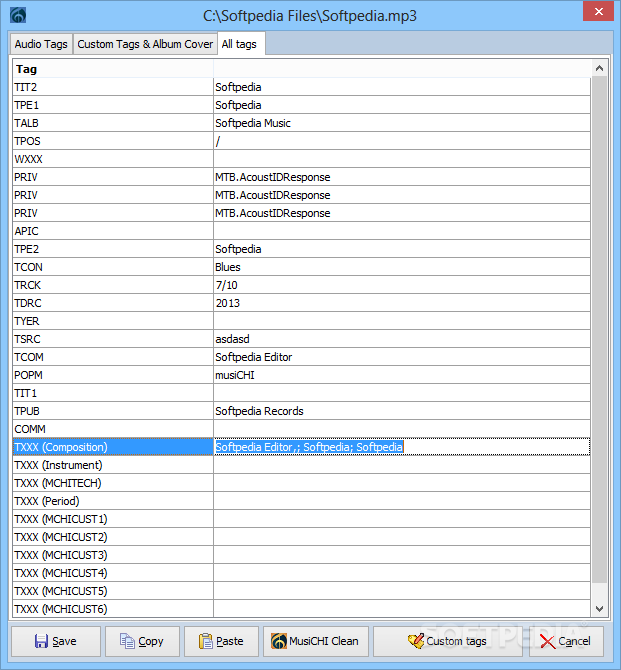Select the TXXX (MCHICUST3) row
Screen dimensions: 621x670
tap(301, 555)
